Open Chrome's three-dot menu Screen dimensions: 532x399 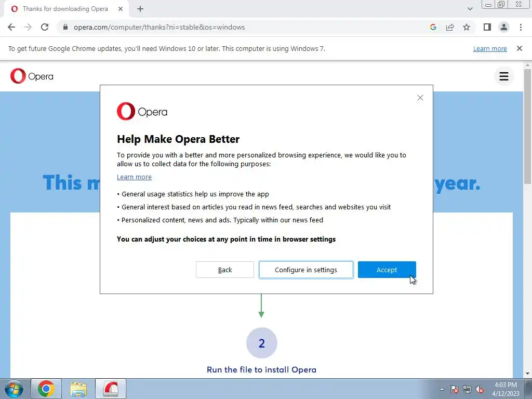tap(521, 27)
